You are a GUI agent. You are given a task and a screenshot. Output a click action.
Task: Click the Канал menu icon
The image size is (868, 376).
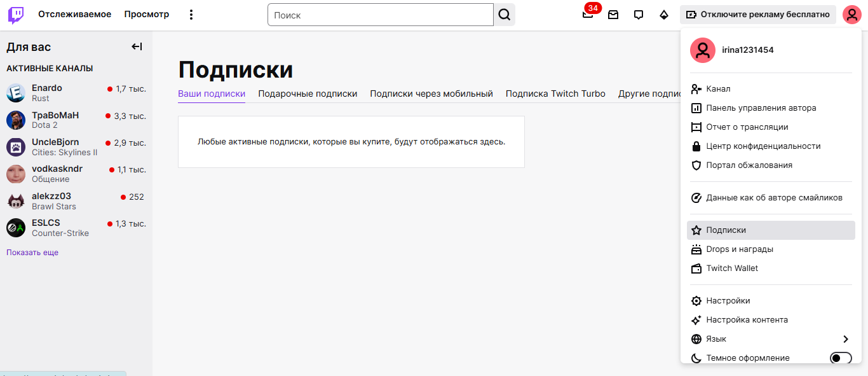696,89
